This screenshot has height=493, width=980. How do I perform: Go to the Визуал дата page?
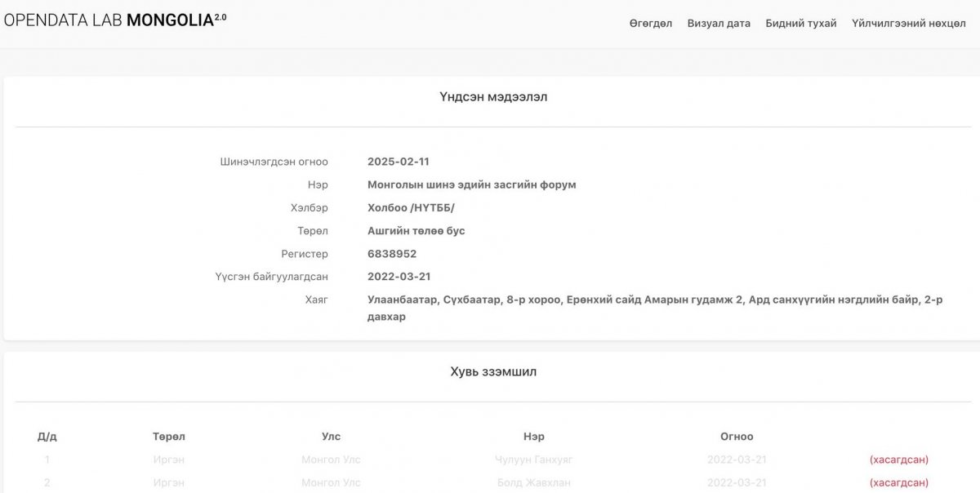[719, 23]
